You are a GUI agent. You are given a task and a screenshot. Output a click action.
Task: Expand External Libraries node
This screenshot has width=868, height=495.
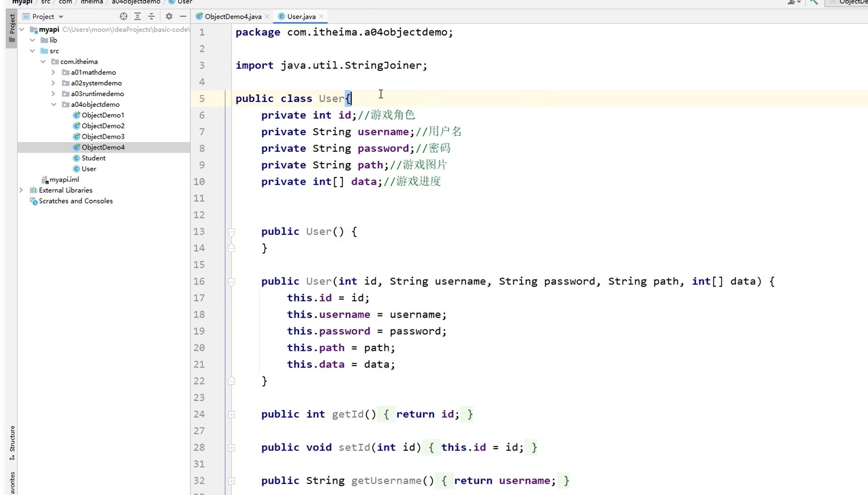tap(21, 190)
